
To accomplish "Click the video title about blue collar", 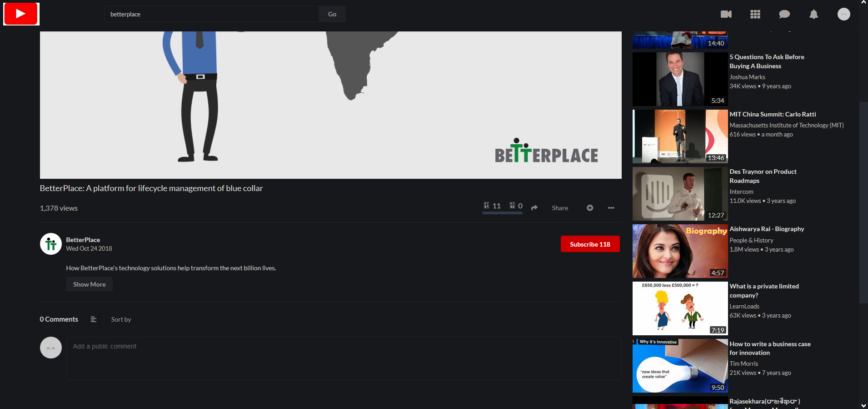I will 151,188.
